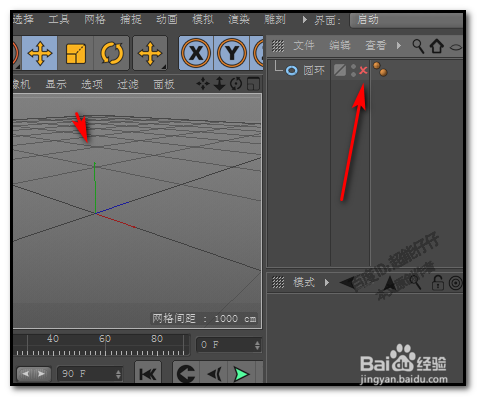Open the 网格 menu
Screen dimensions: 477x397
click(95, 19)
